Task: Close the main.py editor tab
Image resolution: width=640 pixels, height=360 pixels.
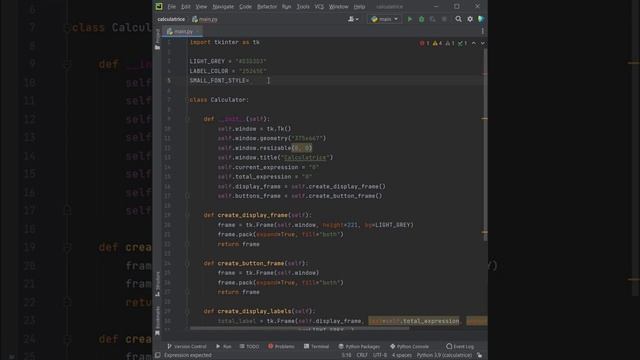Action: tap(198, 31)
